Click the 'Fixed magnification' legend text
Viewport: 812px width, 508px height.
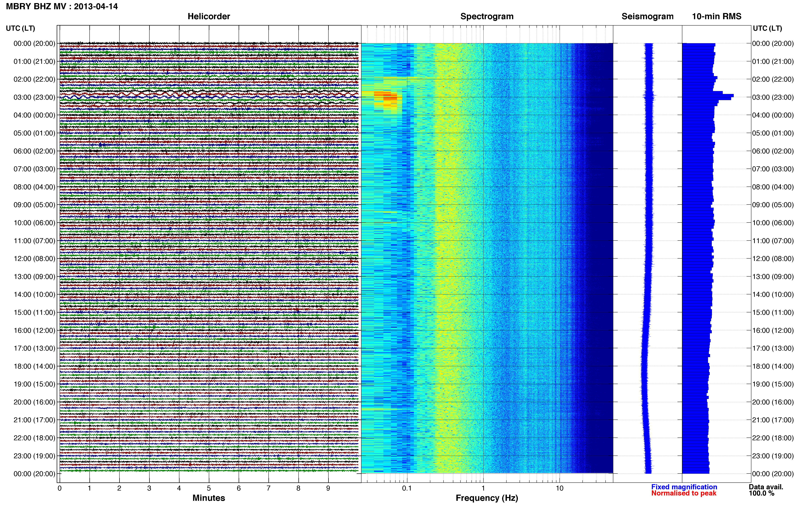point(684,487)
